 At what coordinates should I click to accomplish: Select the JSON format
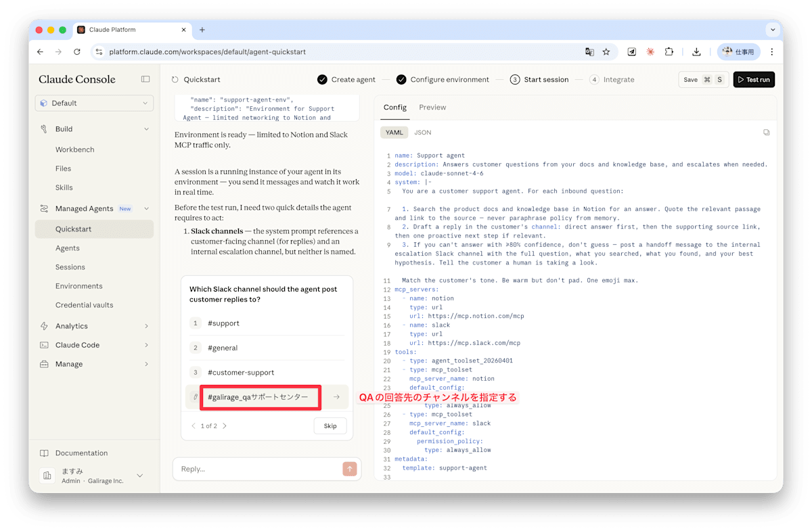point(423,133)
